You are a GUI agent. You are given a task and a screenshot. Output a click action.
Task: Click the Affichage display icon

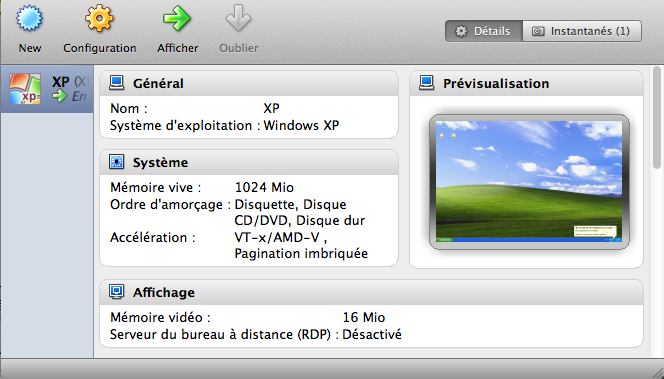116,292
